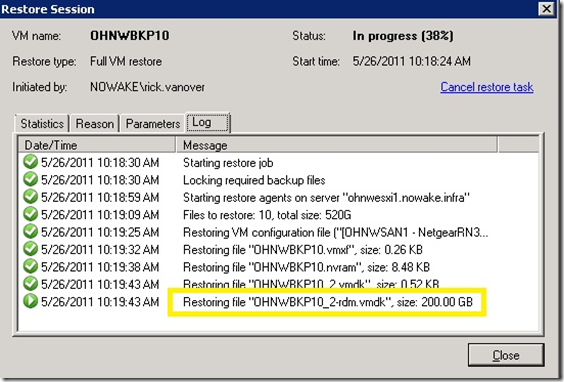Click timestamp 10:19:09 AM in the log
564x382 pixels.
pyautogui.click(x=100, y=215)
